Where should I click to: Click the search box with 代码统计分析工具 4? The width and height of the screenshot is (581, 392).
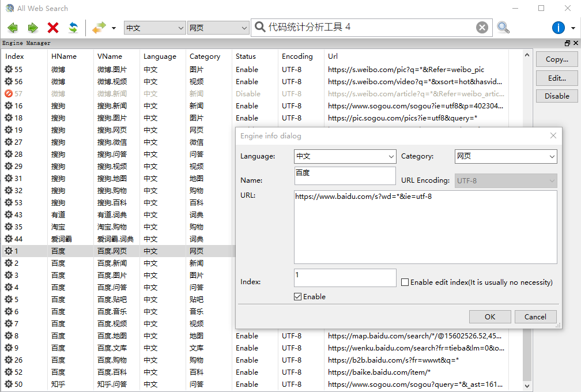(371, 28)
